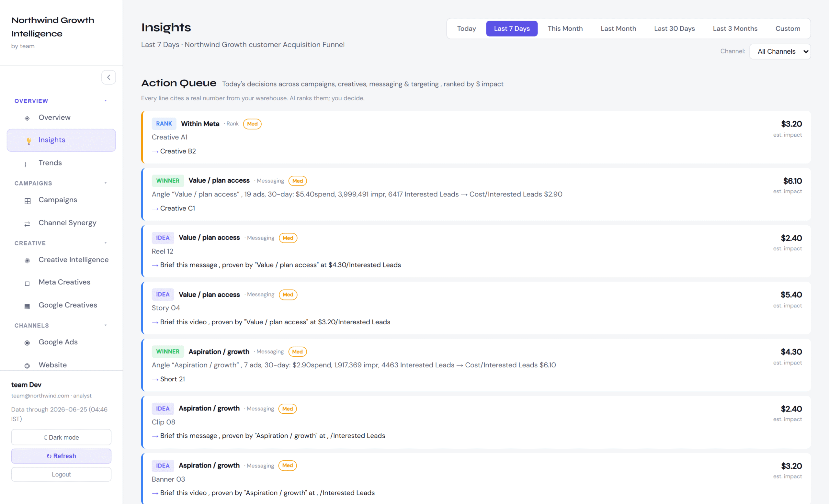
Task: Click the IDEA badge on Reel 12 card
Action: click(163, 238)
